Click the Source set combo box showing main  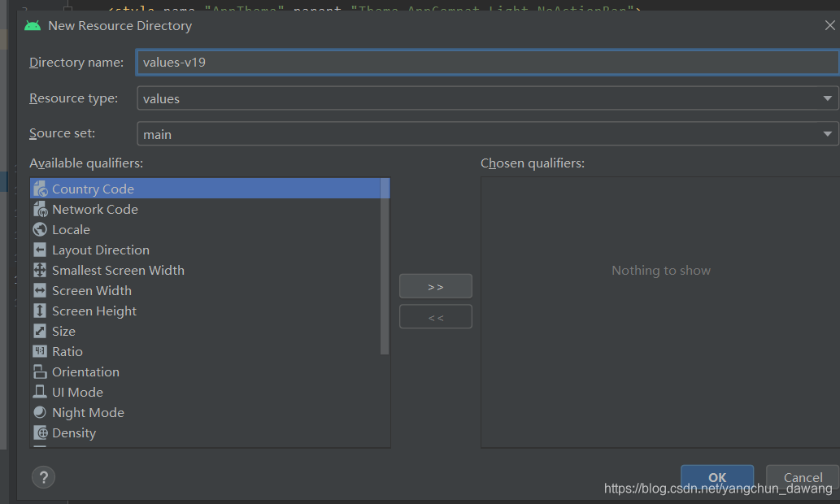[488, 134]
